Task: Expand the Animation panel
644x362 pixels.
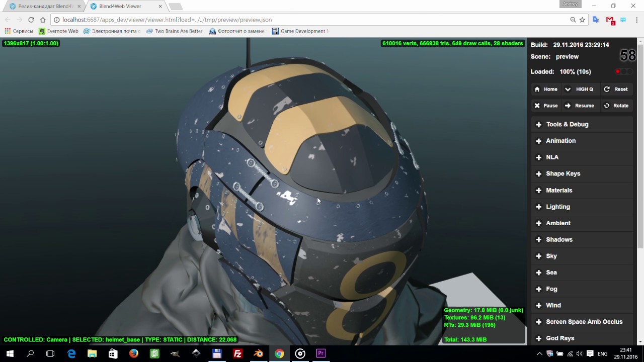Action: tap(582, 141)
